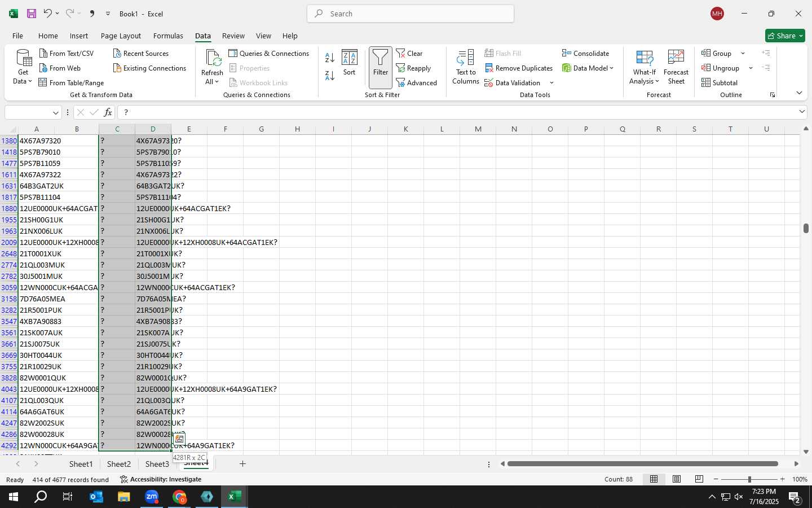Screen dimensions: 812x508
Task: Toggle the Filter button
Action: coord(381,68)
